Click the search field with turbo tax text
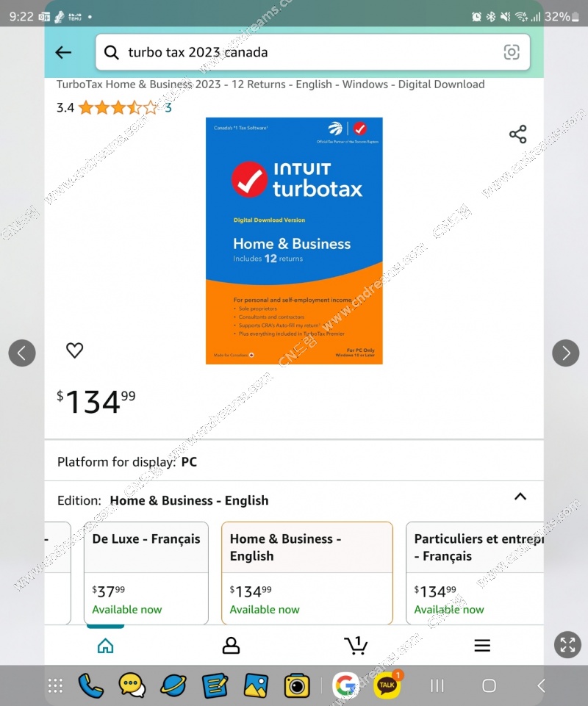 (312, 52)
